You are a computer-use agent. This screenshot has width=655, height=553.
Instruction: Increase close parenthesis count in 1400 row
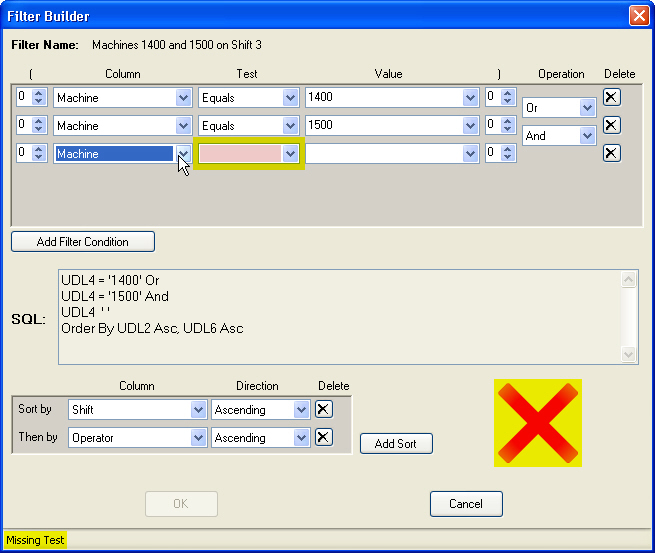coord(508,93)
